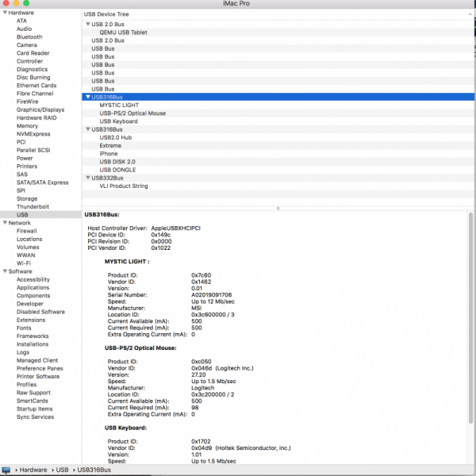Collapse the USB 2.0 Bus with QEMU tablet
This screenshot has width=476, height=476.
88,24
